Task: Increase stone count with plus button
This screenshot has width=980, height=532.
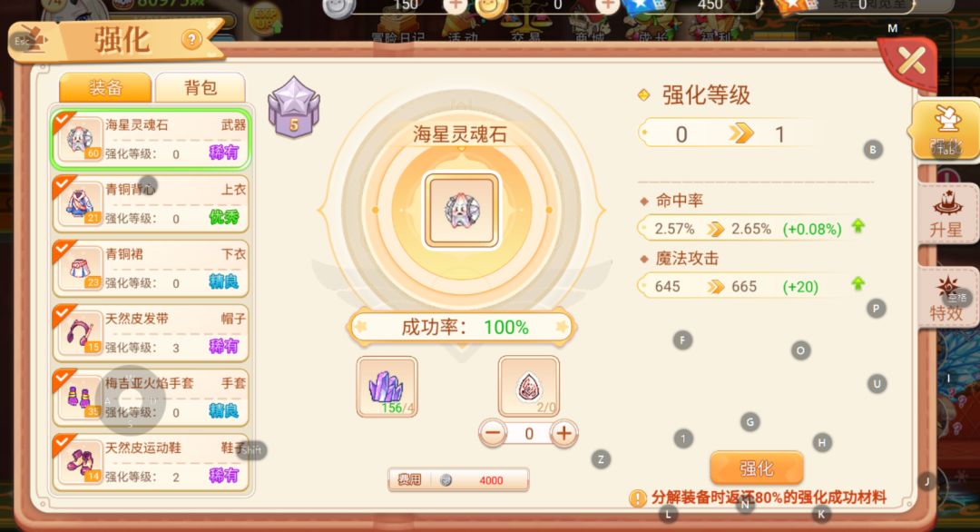Action: (563, 433)
